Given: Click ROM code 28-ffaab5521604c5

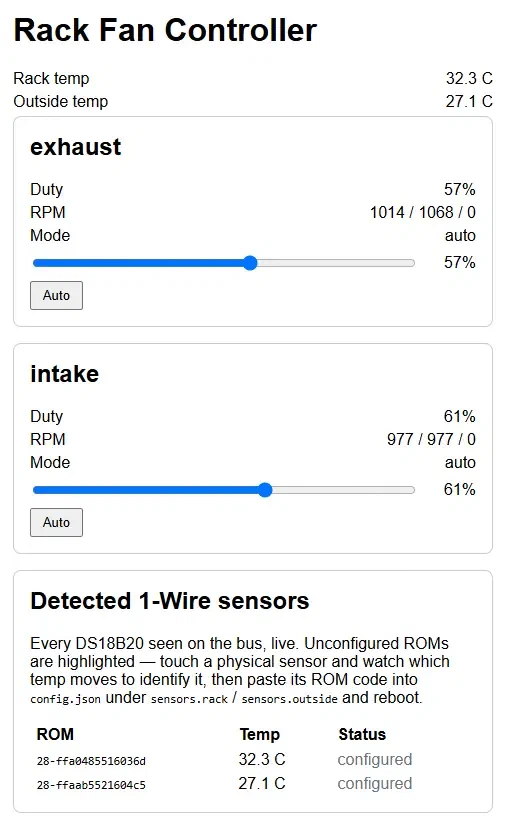Looking at the screenshot, I should coord(91,784).
